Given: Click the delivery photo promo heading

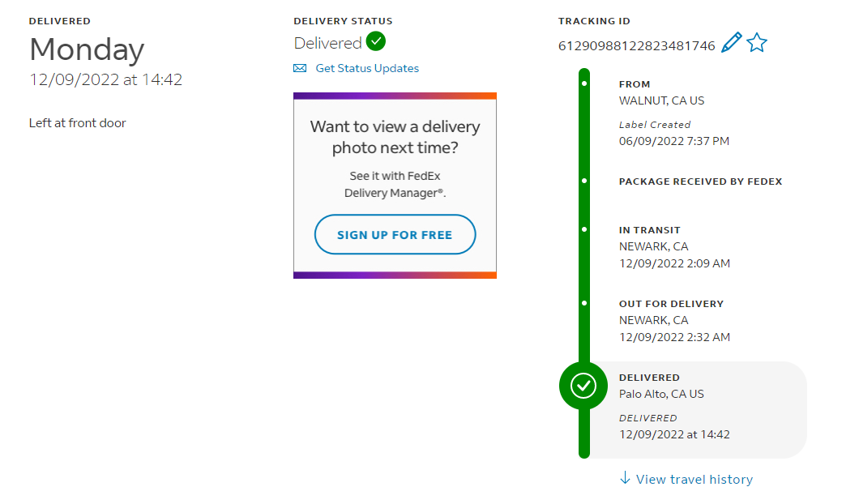Looking at the screenshot, I should pos(395,137).
